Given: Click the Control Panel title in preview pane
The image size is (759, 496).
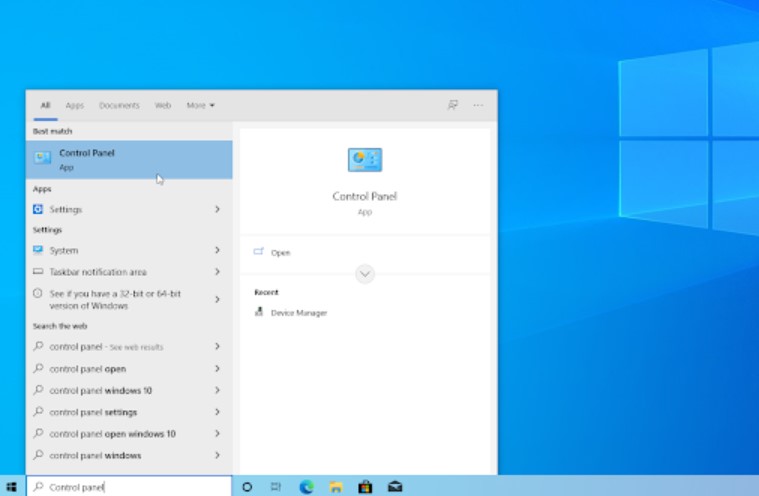Looking at the screenshot, I should 364,196.
